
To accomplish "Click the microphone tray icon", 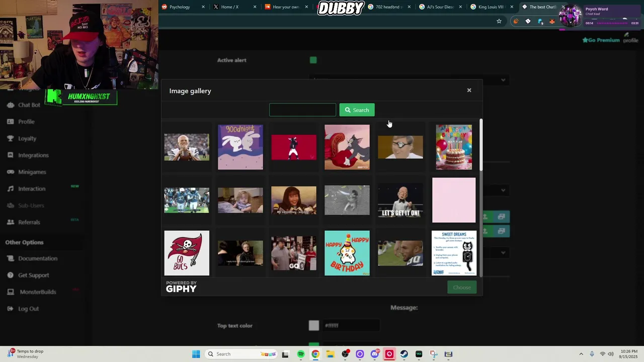I will (592, 354).
